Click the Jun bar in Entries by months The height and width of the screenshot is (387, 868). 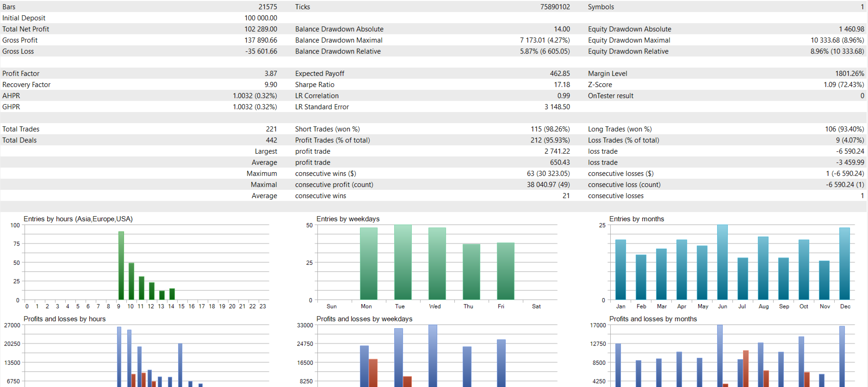point(723,262)
